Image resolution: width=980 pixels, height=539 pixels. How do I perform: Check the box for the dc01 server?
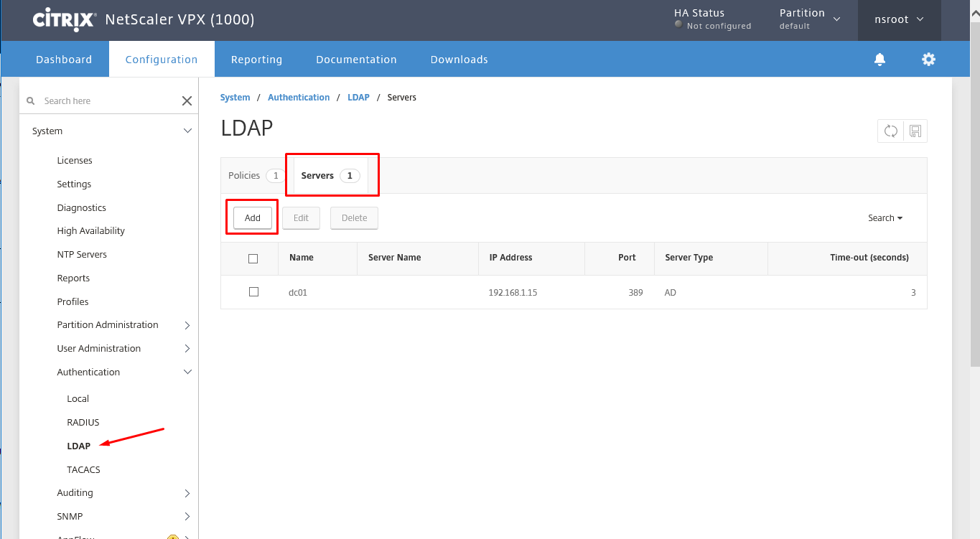(x=253, y=292)
